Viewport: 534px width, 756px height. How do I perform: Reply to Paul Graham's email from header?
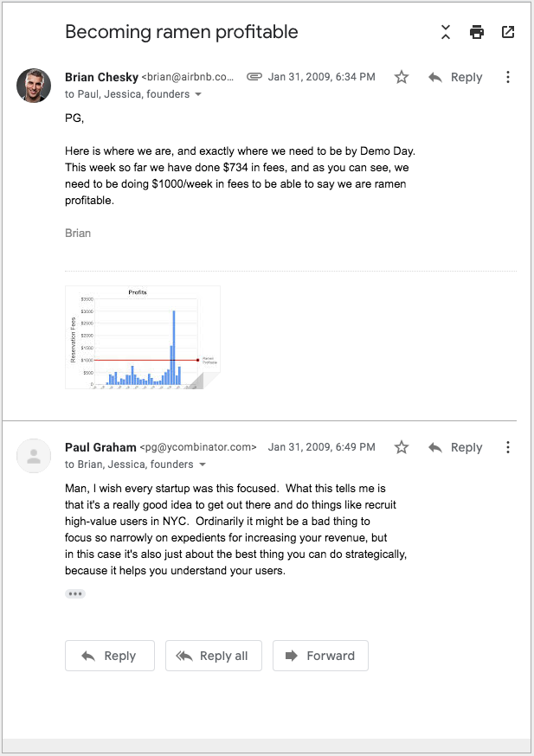(455, 447)
